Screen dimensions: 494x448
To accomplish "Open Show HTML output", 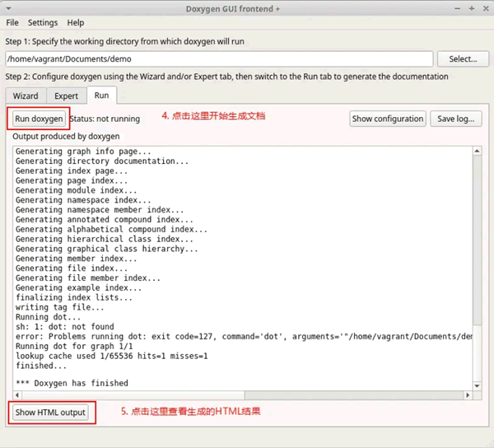I will [50, 413].
